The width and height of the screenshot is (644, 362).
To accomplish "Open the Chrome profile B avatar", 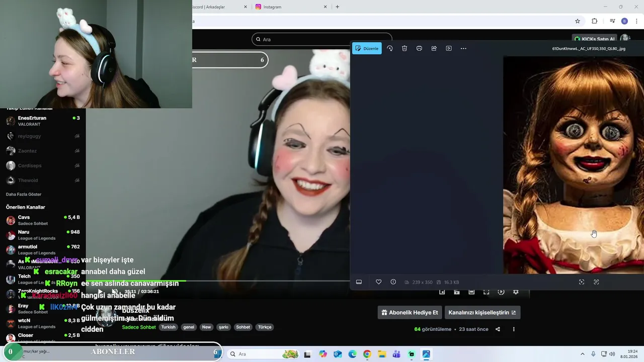I will tap(624, 21).
